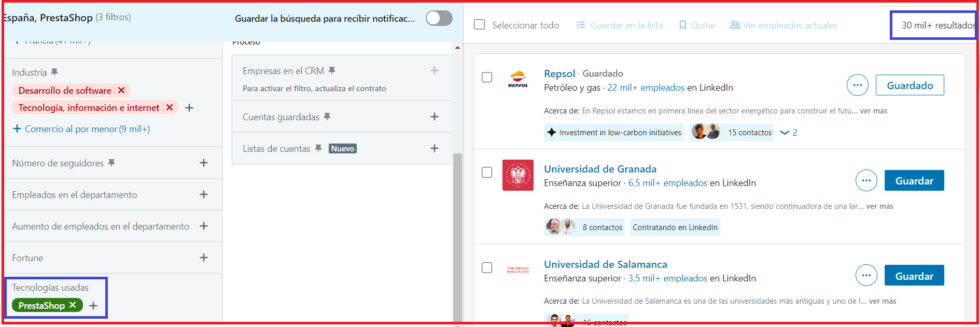
Task: Remove the Desarrollo de software filter
Action: click(121, 90)
